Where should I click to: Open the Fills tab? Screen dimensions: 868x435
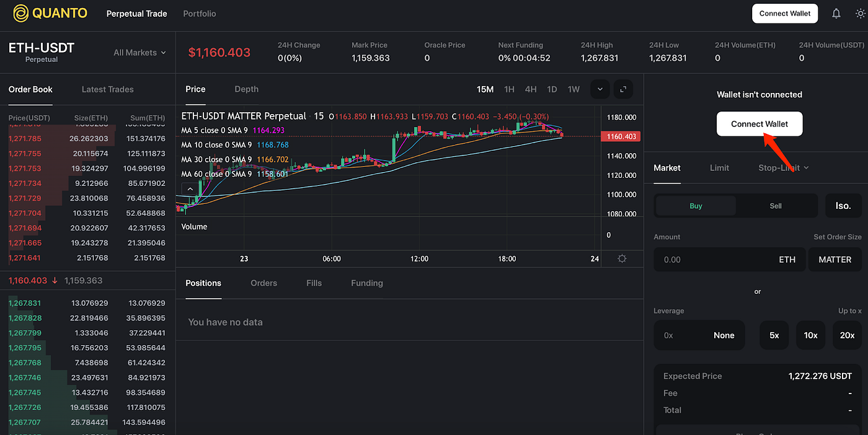tap(314, 283)
